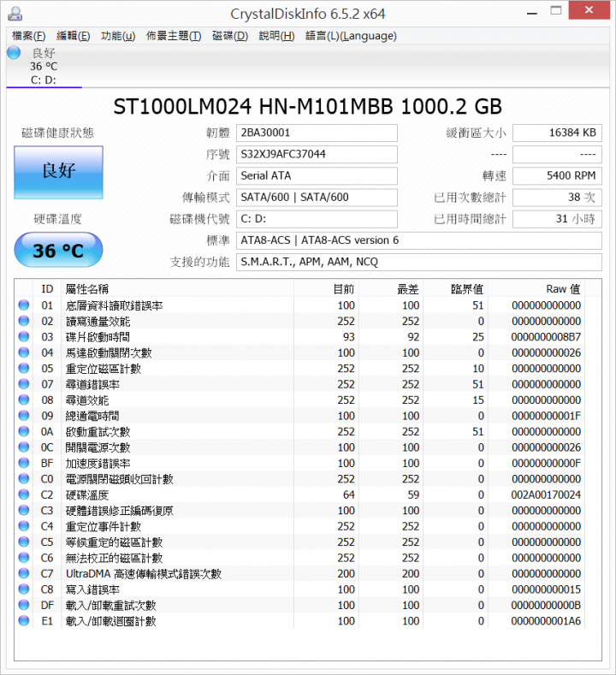Screen dimensions: 616x675
Task: Click status orb for attribute C4
Action: (24, 525)
